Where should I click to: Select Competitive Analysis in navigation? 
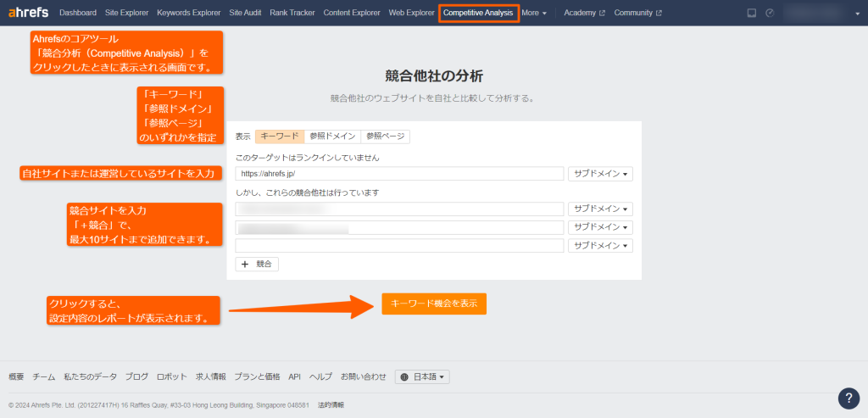478,13
